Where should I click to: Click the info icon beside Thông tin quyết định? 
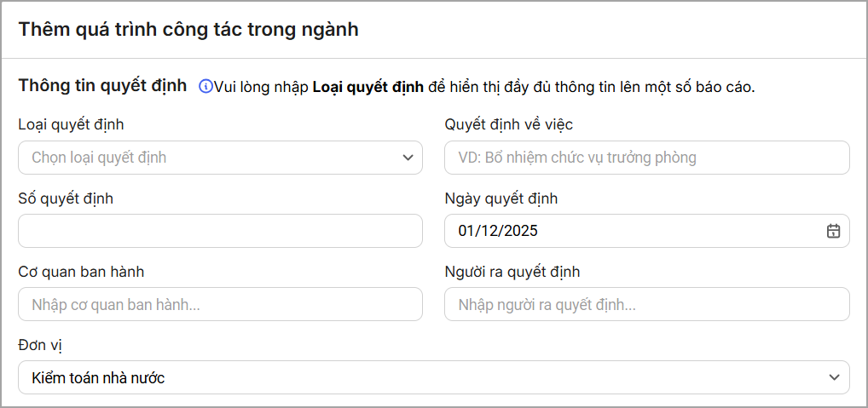coord(205,86)
